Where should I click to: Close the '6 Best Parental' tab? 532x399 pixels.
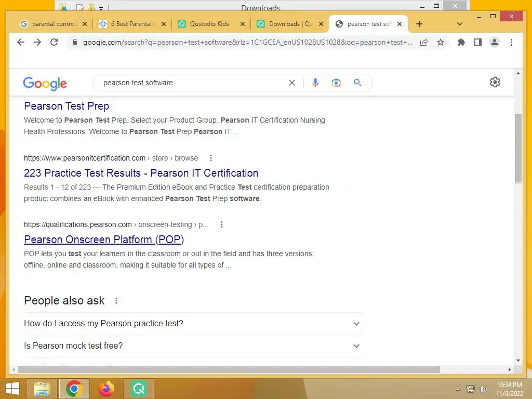pos(164,24)
